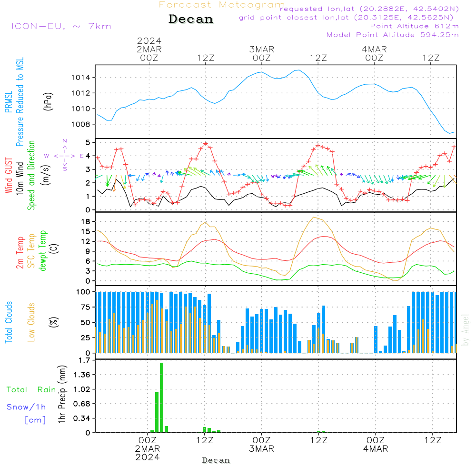Click the 'PRMSL' pressure axis label

[x=9, y=102]
